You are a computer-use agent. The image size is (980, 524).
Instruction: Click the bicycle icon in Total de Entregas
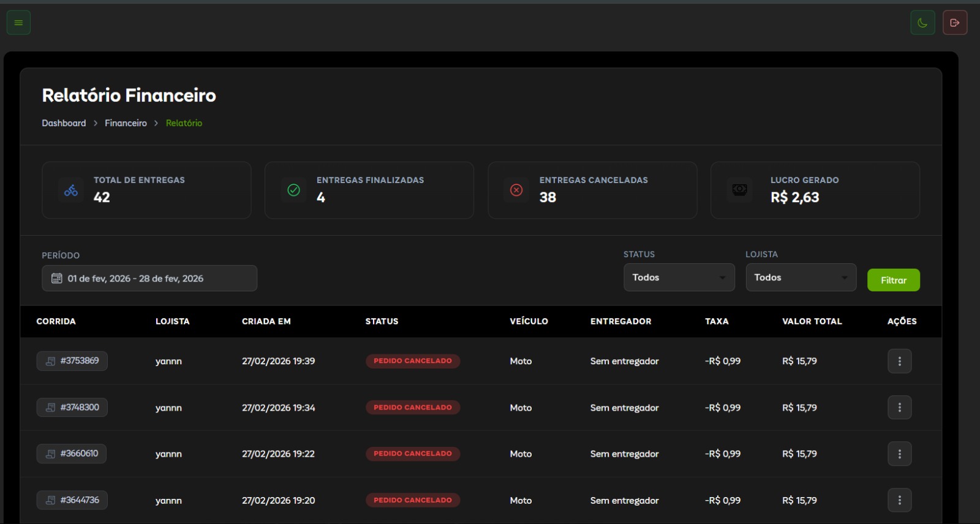71,190
